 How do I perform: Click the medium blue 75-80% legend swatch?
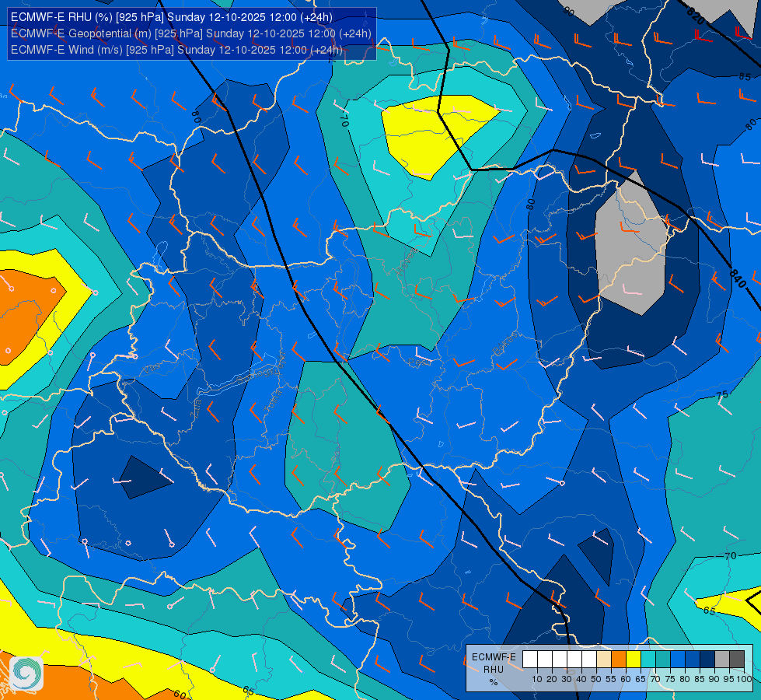tap(678, 659)
